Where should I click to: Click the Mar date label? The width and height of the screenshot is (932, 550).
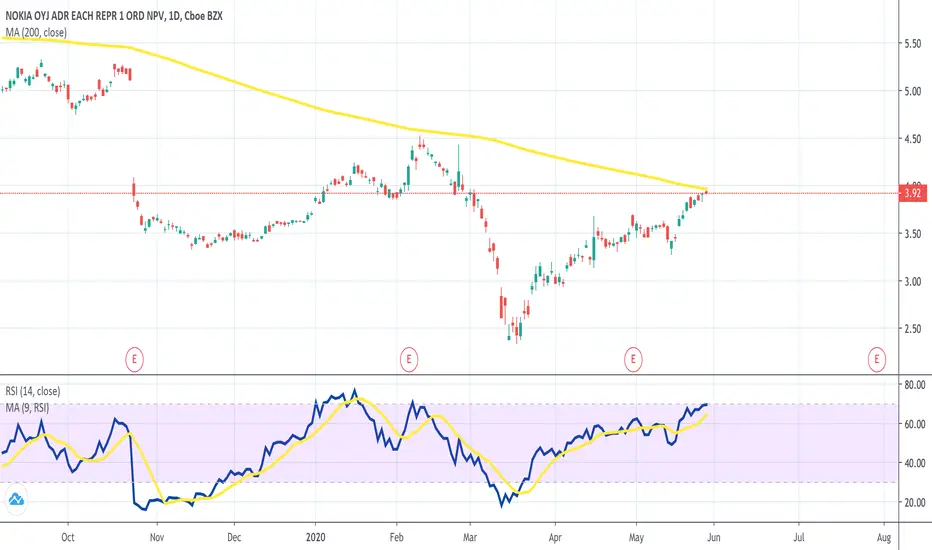pyautogui.click(x=470, y=537)
